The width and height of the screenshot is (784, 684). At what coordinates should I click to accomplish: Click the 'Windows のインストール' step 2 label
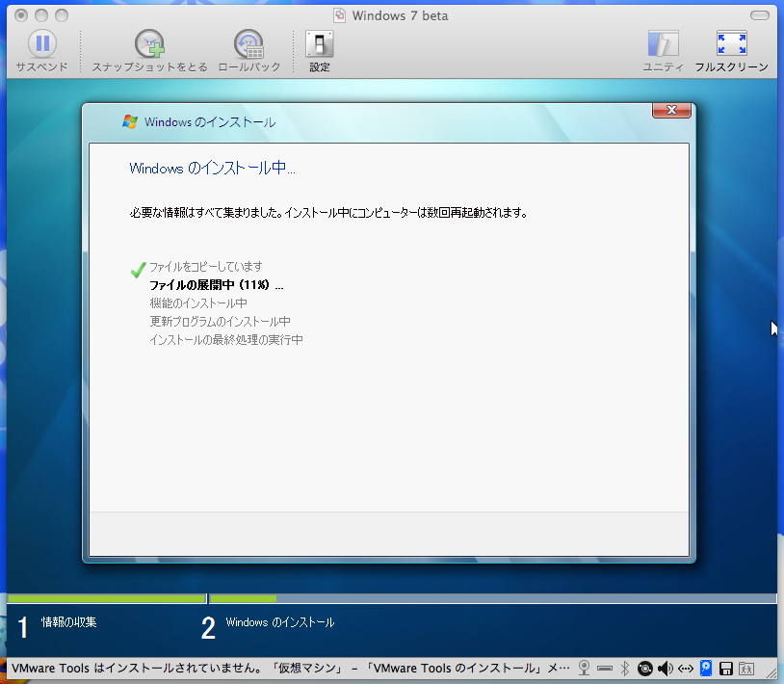(x=280, y=622)
